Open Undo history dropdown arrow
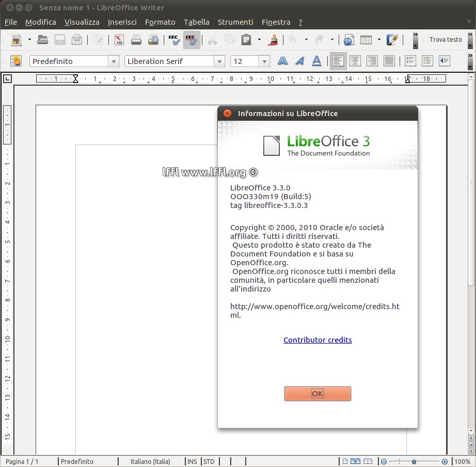The image size is (476, 467). pyautogui.click(x=306, y=40)
